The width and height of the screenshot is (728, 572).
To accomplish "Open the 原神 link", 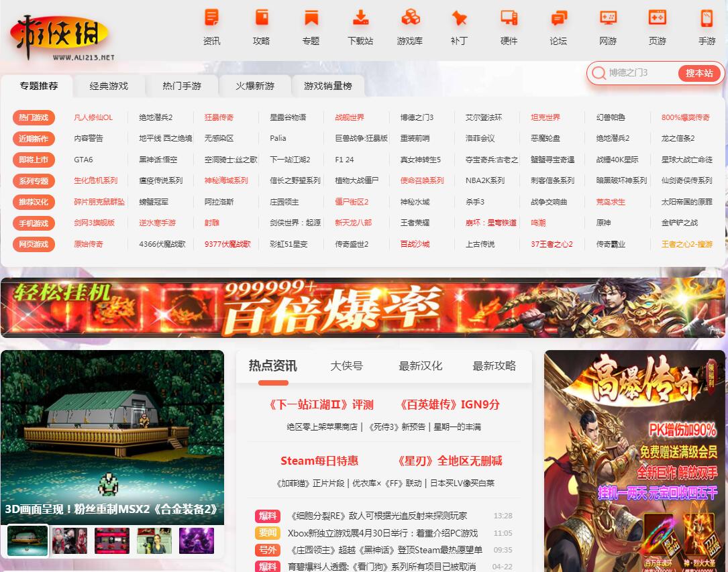I will pyautogui.click(x=604, y=223).
